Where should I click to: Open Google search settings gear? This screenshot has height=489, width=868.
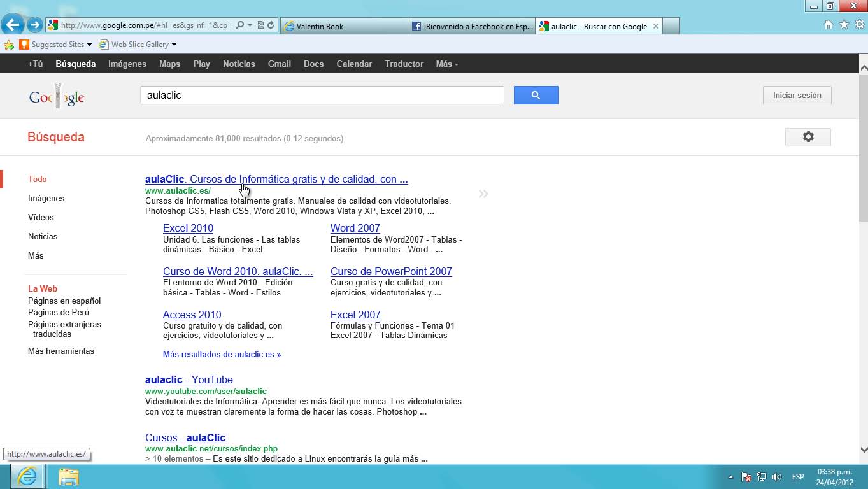pyautogui.click(x=808, y=137)
